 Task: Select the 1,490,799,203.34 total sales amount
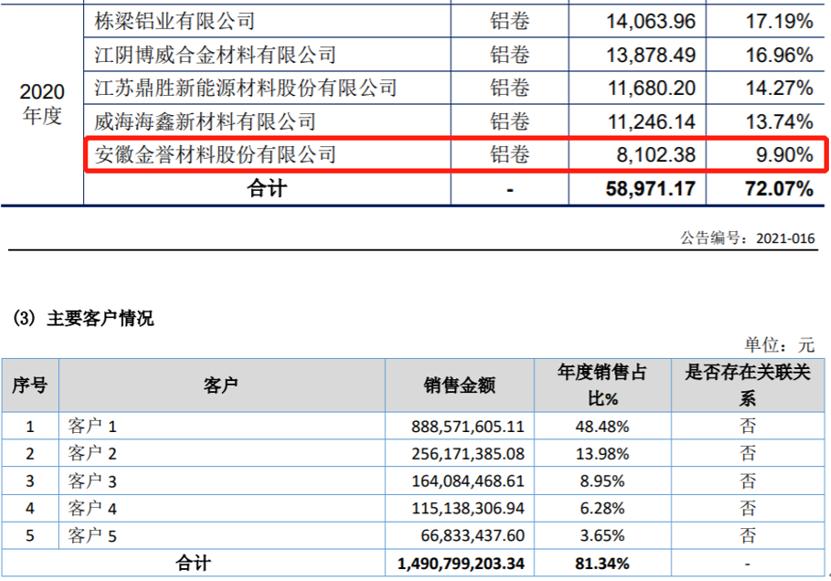(x=461, y=565)
